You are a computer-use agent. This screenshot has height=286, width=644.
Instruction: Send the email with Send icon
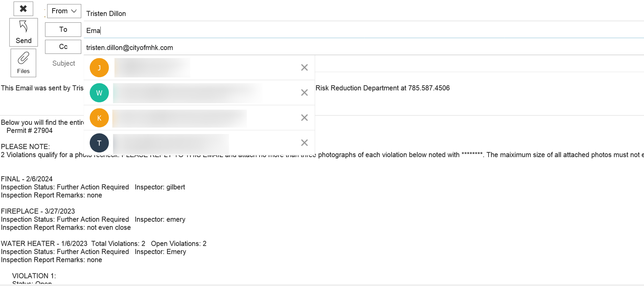point(23,32)
